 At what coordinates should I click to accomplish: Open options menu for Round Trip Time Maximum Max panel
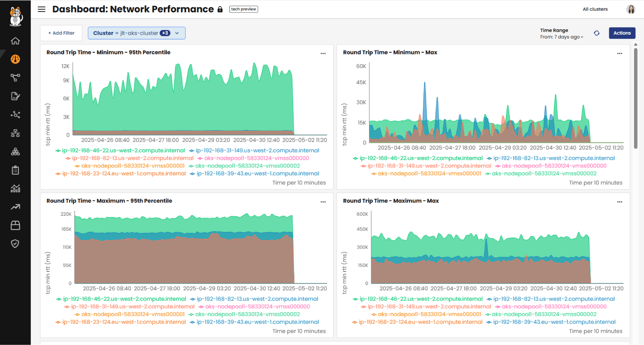(x=620, y=202)
